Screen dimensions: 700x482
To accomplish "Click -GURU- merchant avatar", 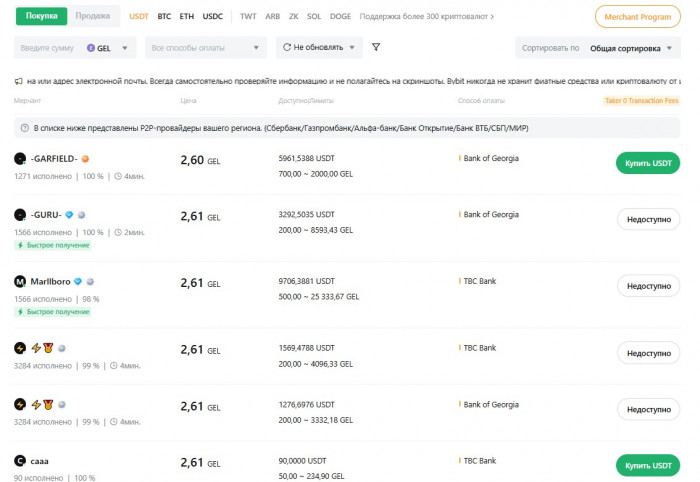I will [x=20, y=215].
